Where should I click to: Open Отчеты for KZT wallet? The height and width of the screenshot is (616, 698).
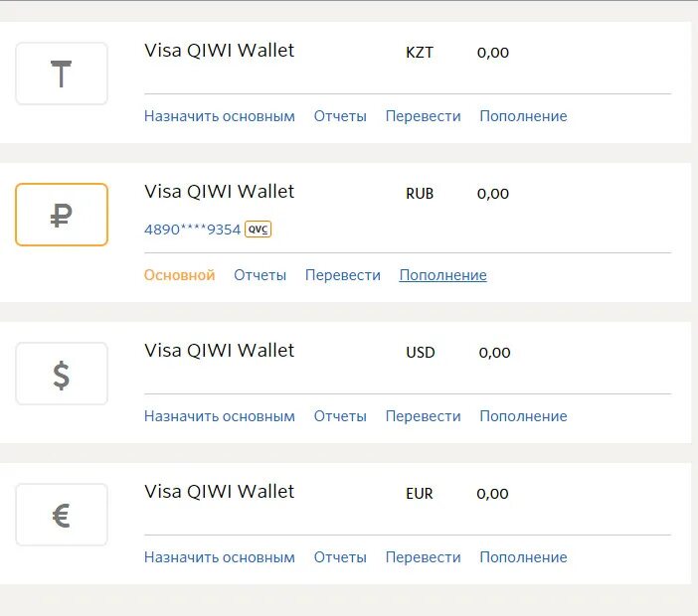coord(340,116)
